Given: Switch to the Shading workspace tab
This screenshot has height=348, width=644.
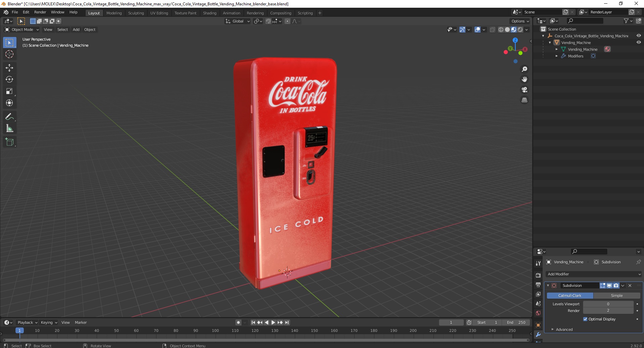Looking at the screenshot, I should [x=210, y=13].
